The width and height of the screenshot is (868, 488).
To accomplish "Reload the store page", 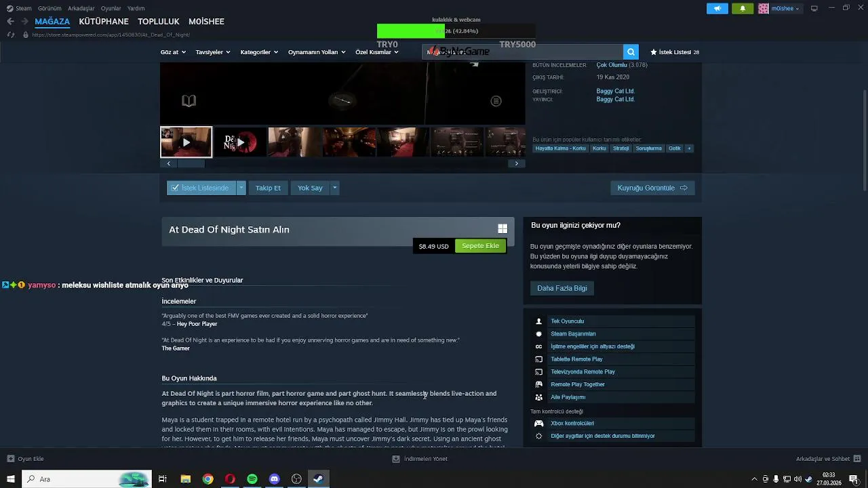I will (11, 35).
